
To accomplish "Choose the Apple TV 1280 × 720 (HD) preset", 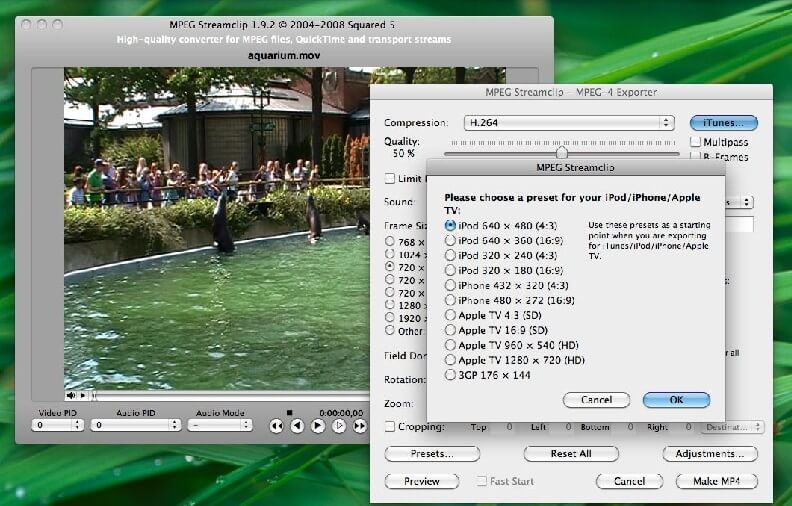I will 451,360.
